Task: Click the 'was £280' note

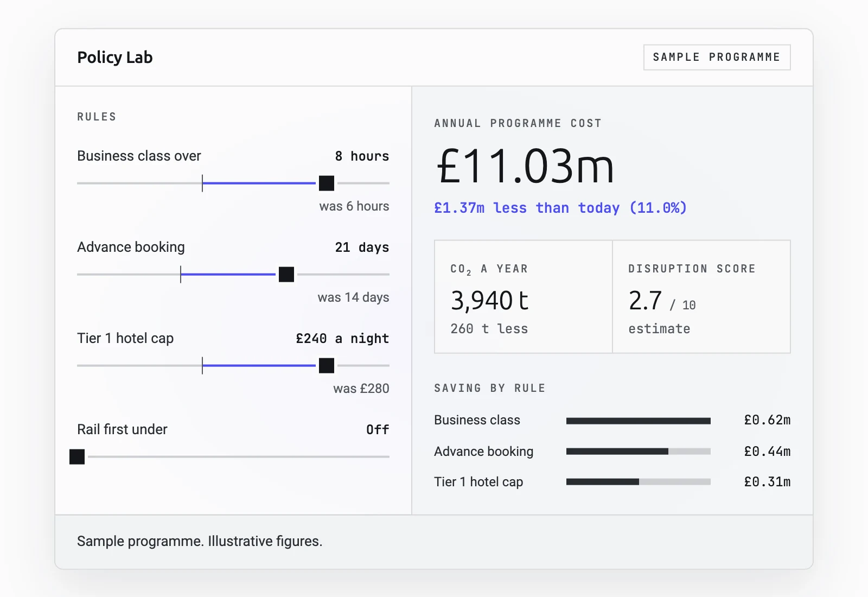Action: [x=361, y=389]
